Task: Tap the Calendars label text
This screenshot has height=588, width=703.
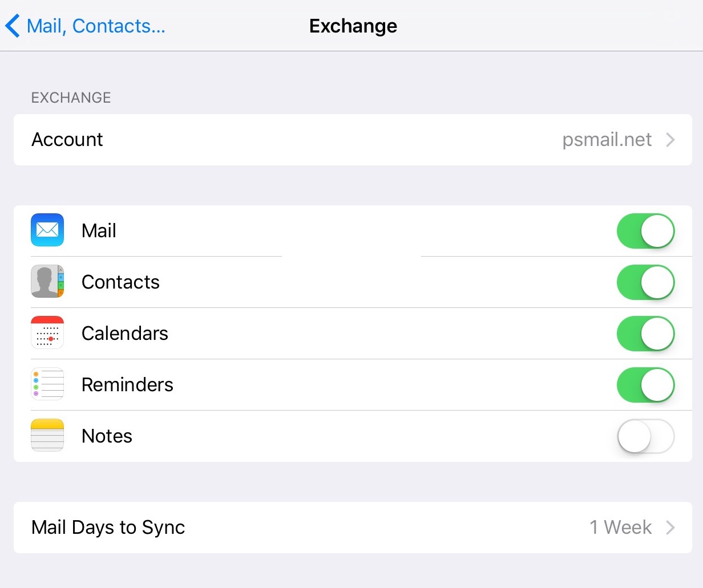Action: click(125, 333)
